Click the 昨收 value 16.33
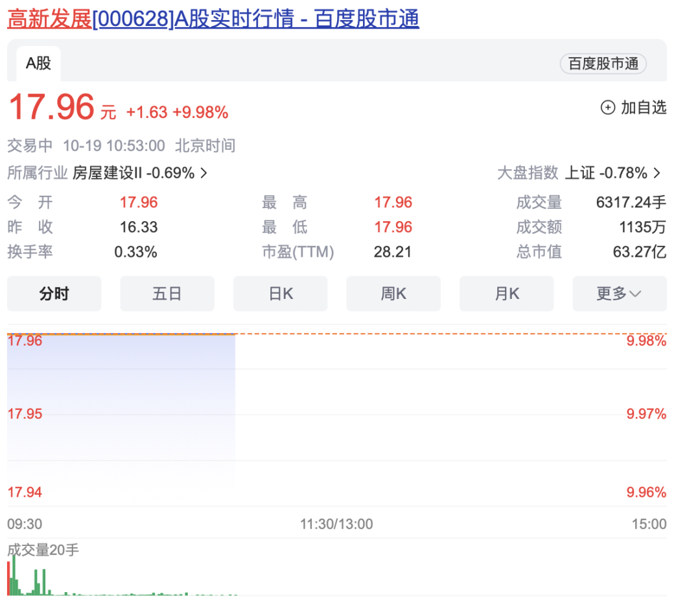 pos(139,227)
